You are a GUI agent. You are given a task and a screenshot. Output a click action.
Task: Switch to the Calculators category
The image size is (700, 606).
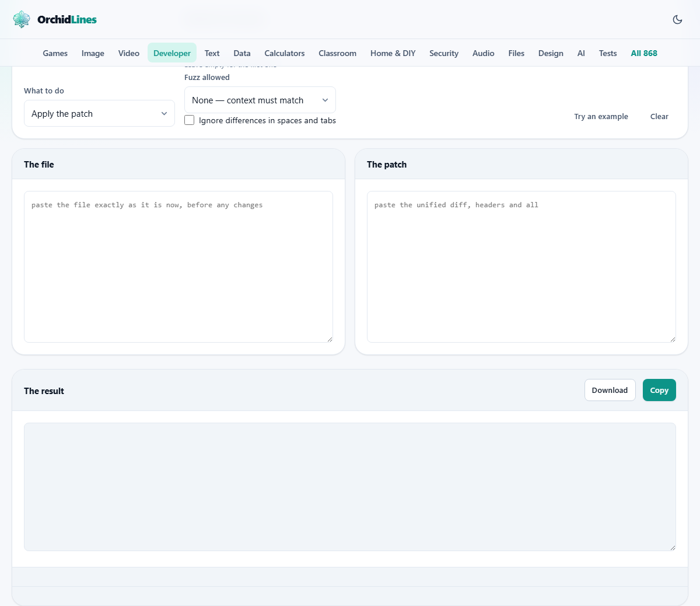coord(285,53)
